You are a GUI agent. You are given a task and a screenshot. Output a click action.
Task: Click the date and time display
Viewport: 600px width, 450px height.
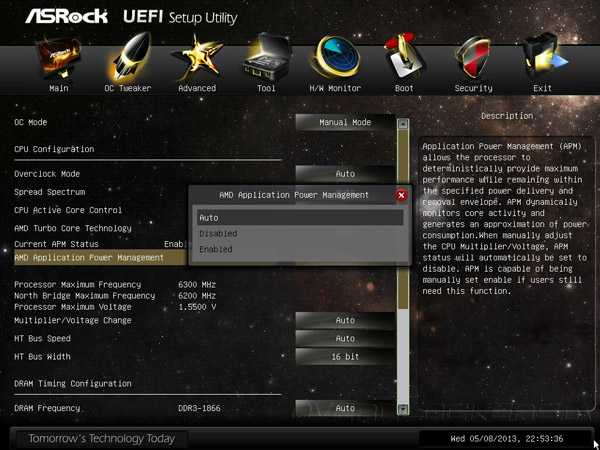[x=507, y=439]
